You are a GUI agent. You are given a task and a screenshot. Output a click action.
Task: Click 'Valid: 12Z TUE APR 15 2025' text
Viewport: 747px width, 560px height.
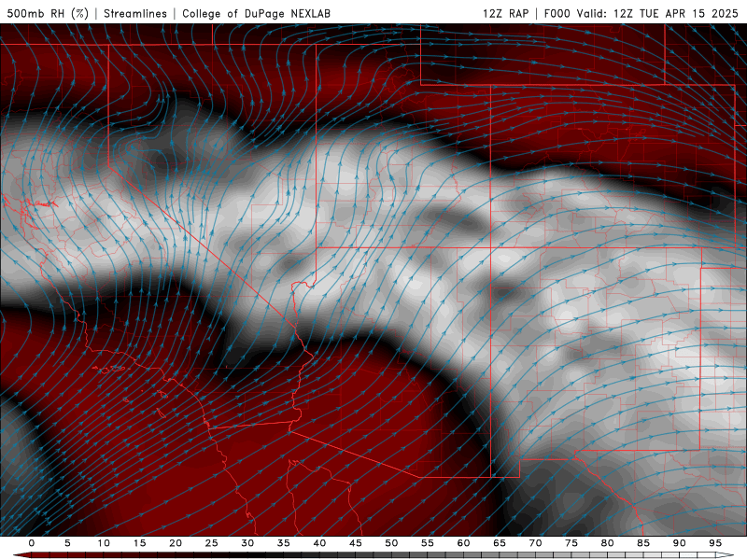pos(657,13)
